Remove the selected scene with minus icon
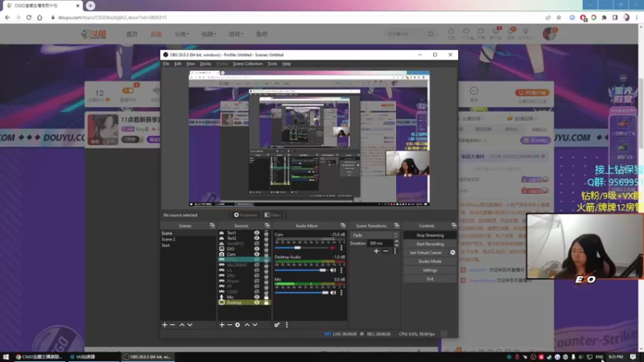The width and height of the screenshot is (644, 362). 172,325
